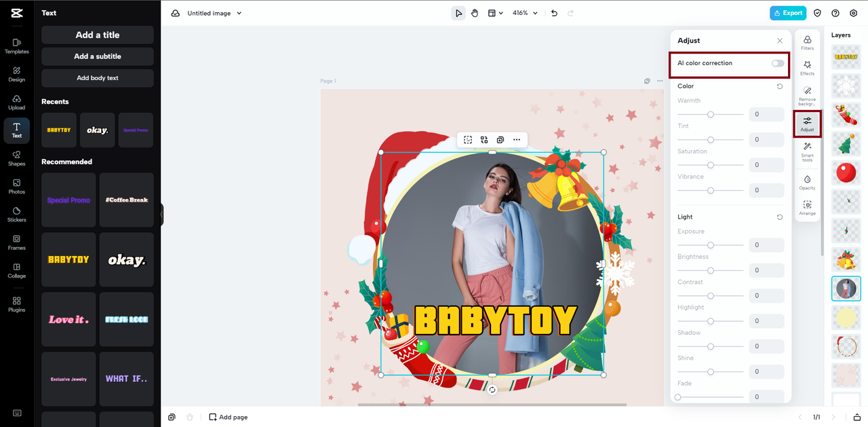This screenshot has width=868, height=427.
Task: Select the Remove background tool
Action: (807, 95)
